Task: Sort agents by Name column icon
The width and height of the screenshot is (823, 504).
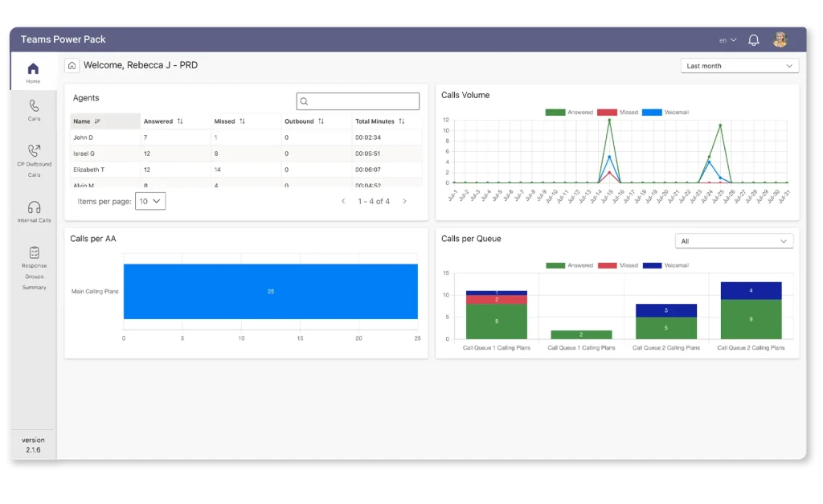Action: (97, 121)
